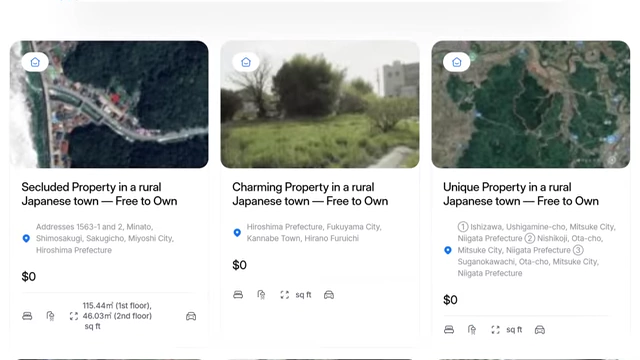Click garage car icon on Unique Property card
640x360 pixels.
click(x=540, y=329)
